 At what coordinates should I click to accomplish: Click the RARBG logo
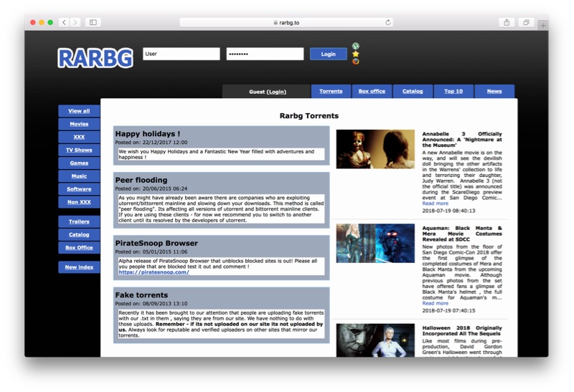tap(95, 57)
